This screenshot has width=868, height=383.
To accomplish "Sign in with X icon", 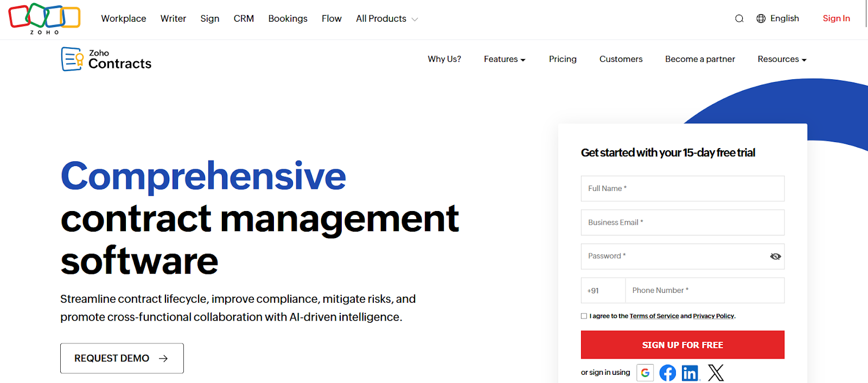I will (716, 373).
